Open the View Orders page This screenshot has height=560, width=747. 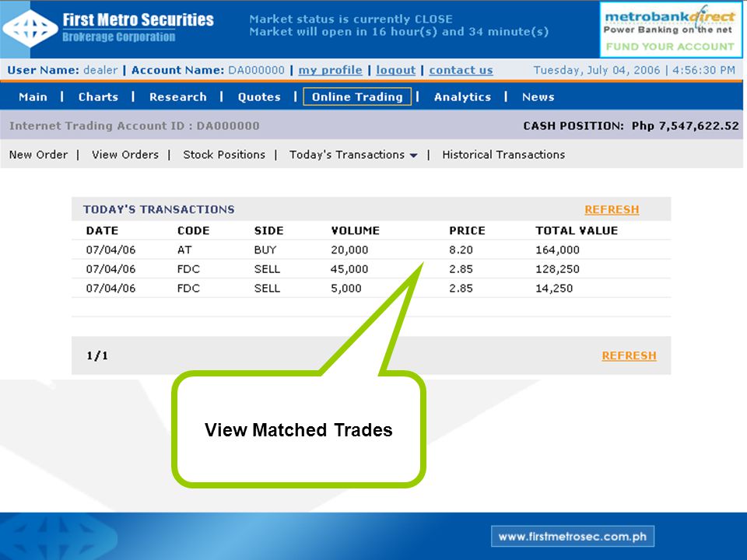(125, 155)
